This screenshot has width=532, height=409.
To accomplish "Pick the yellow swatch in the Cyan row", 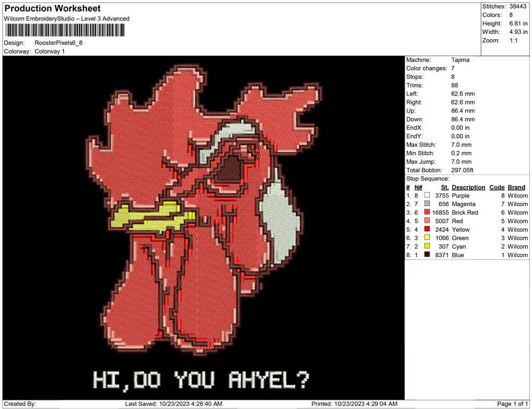I will (x=427, y=246).
